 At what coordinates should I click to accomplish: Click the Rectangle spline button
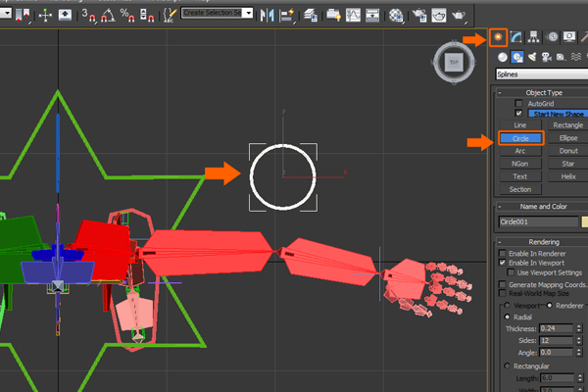567,124
